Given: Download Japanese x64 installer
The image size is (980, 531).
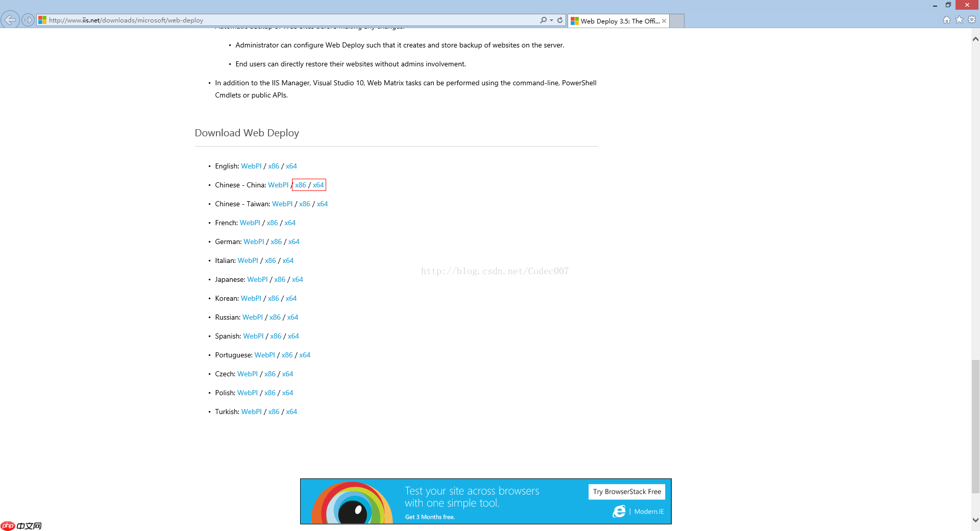Looking at the screenshot, I should tap(298, 279).
